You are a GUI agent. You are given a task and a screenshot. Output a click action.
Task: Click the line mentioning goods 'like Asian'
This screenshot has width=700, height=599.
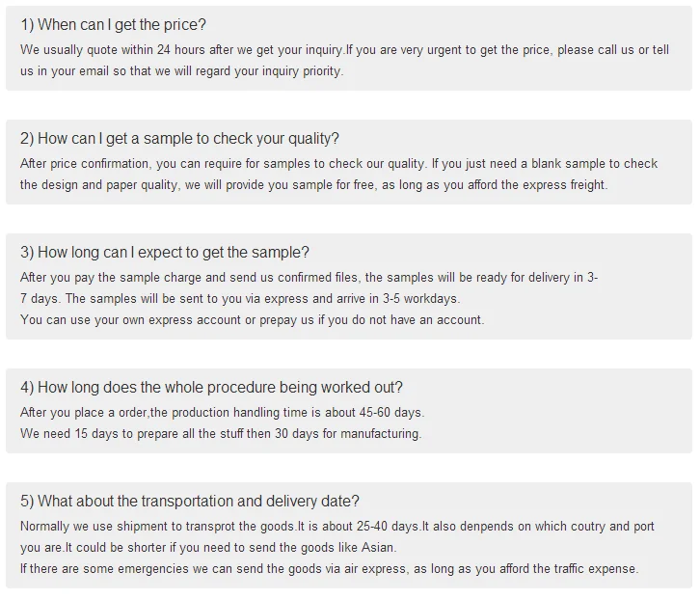(x=208, y=548)
